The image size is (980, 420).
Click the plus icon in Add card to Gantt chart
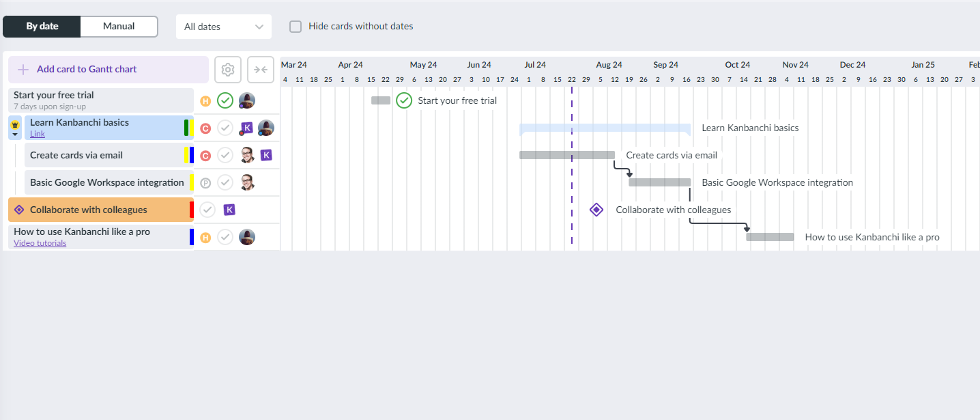[23, 70]
